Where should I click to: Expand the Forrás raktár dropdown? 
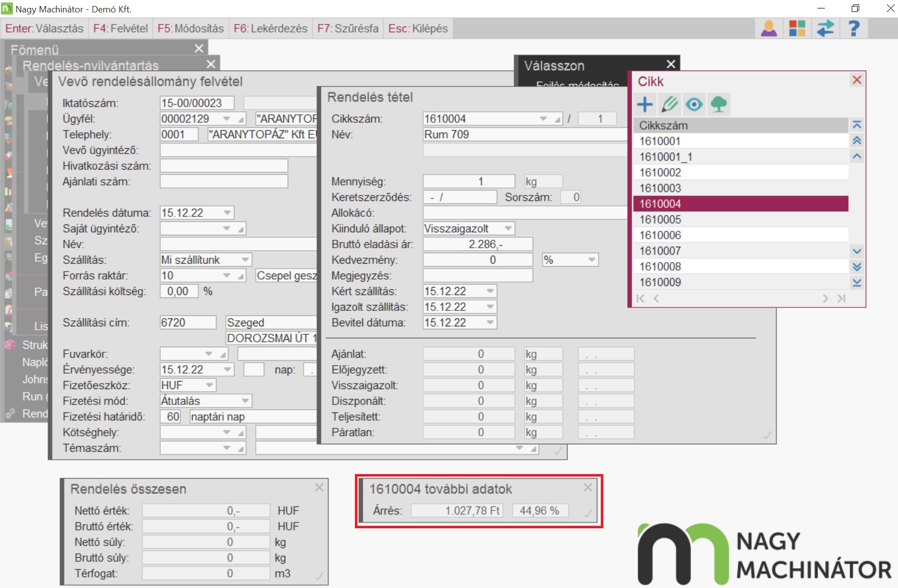(227, 276)
